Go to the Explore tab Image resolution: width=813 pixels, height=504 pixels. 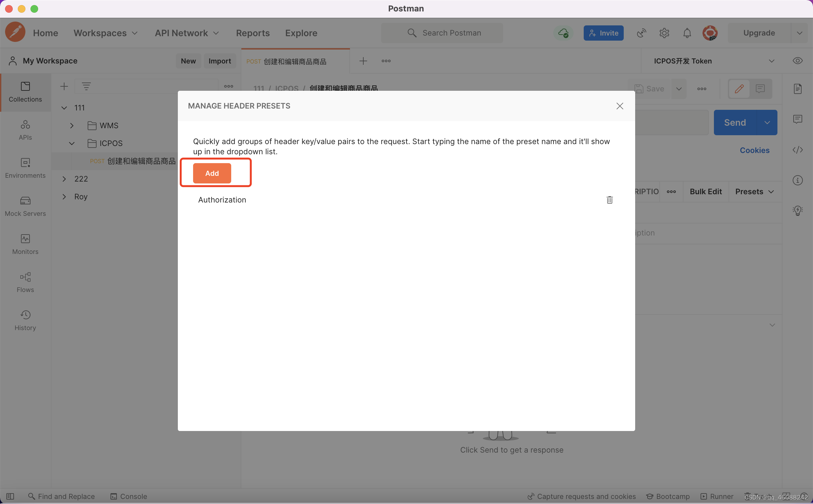pos(301,33)
